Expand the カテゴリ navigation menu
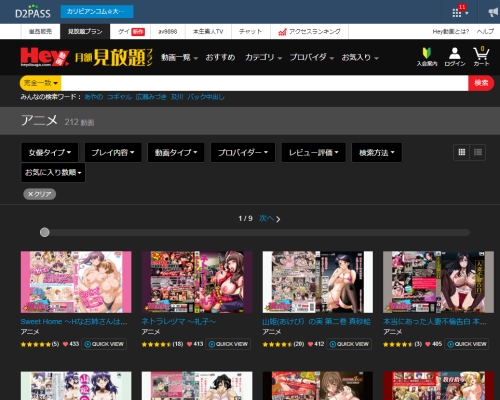 pyautogui.click(x=263, y=57)
